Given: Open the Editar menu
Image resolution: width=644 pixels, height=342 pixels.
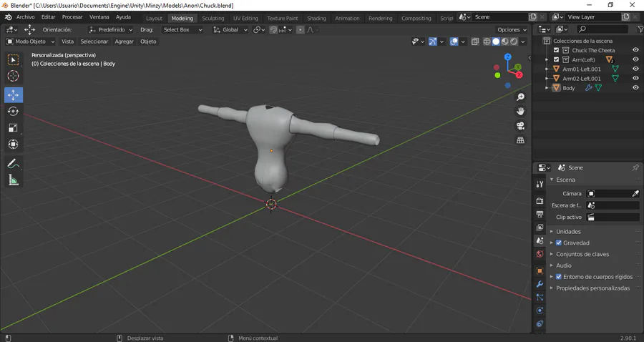Looking at the screenshot, I should tap(48, 17).
